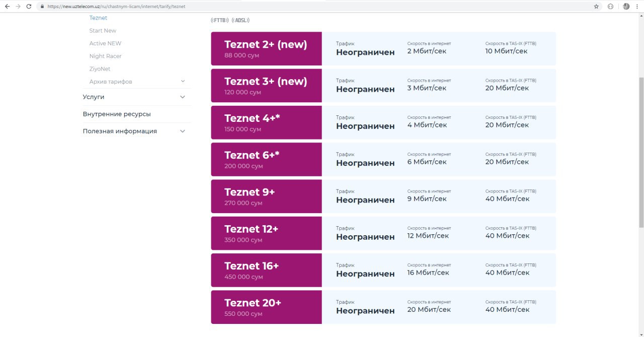
Task: Open Chrome three-dot menu
Action: (637, 7)
